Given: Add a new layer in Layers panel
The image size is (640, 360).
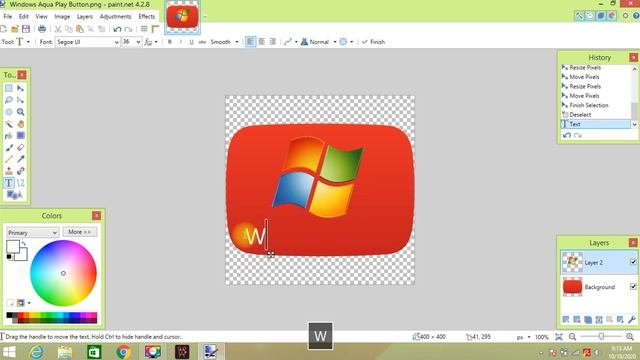Looking at the screenshot, I should pos(566,319).
